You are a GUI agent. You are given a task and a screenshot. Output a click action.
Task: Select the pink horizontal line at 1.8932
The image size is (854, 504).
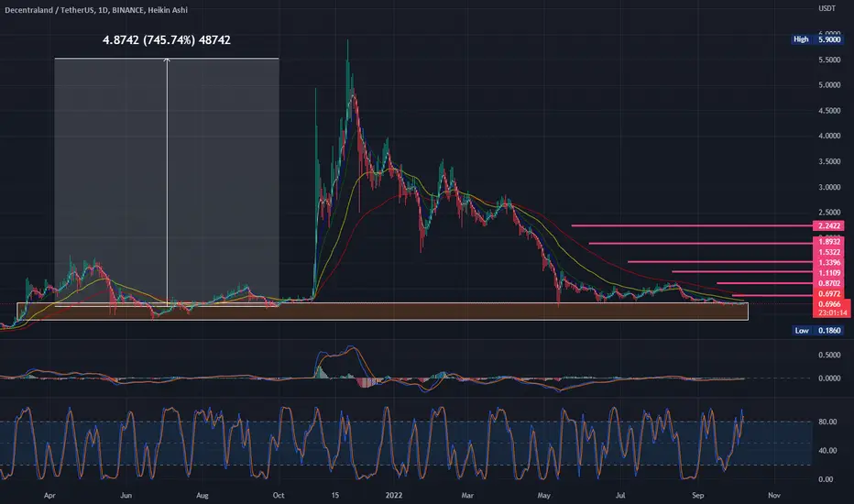(x=700, y=243)
